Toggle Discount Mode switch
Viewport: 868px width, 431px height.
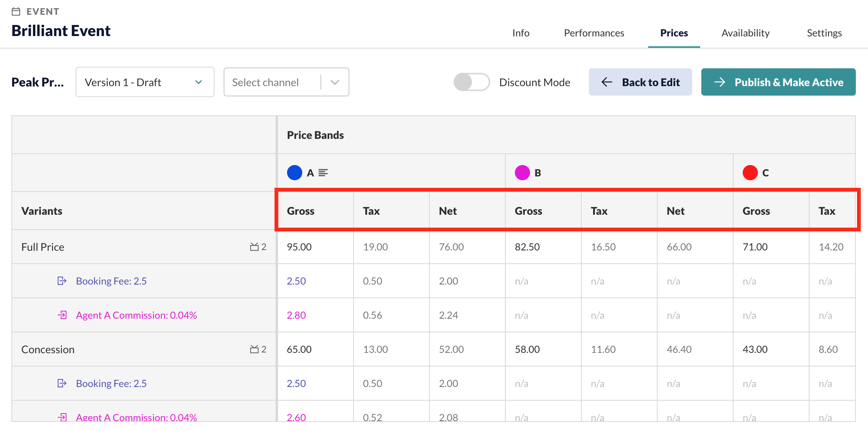point(472,82)
